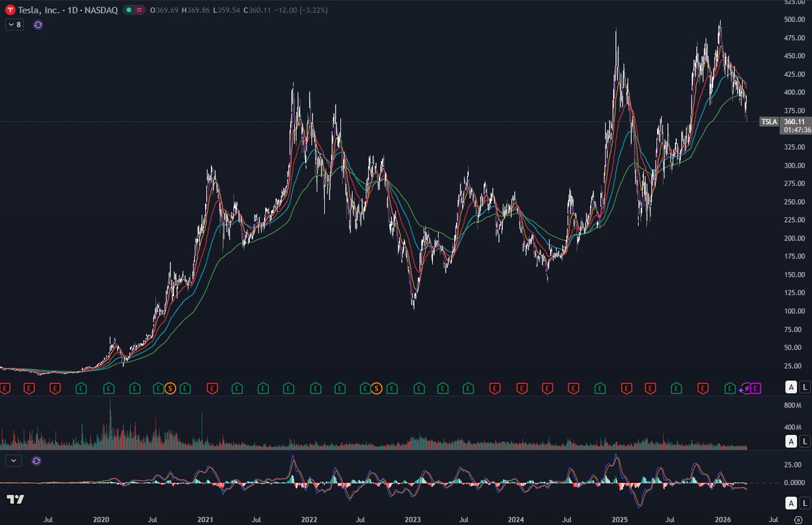Click the 2020 label on the time axis
Image resolution: width=812 pixels, height=525 pixels.
[101, 520]
